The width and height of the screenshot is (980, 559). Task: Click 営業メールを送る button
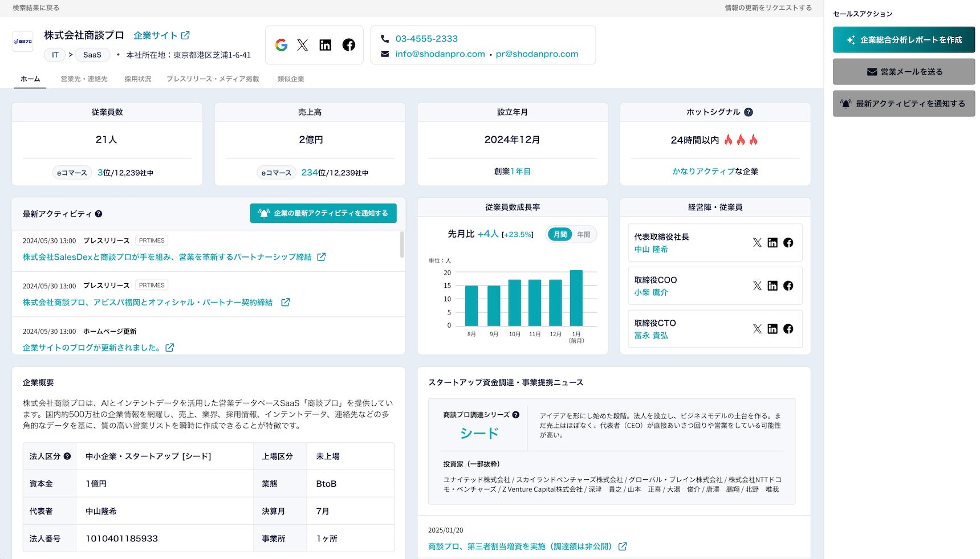click(x=904, y=72)
